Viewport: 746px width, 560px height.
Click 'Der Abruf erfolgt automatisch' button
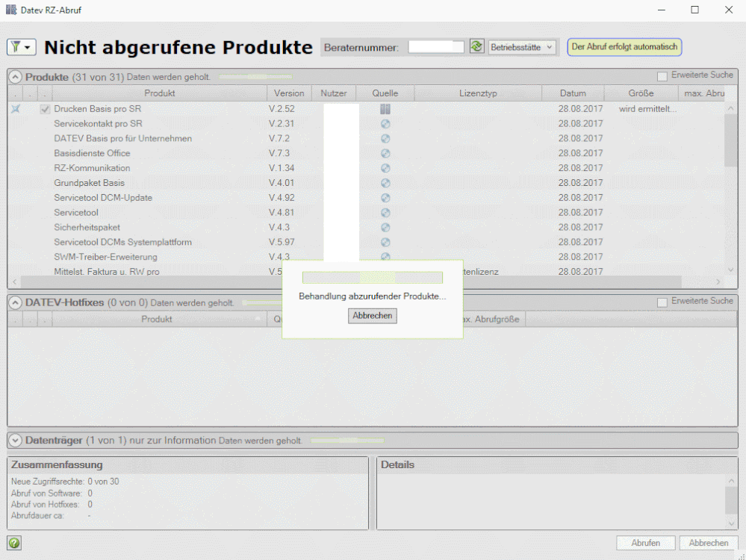click(x=624, y=47)
